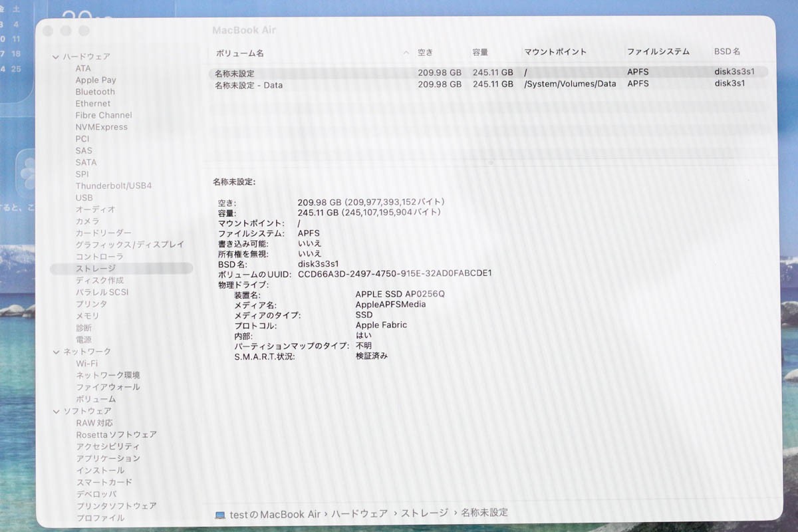The width and height of the screenshot is (798, 532).
Task: Click the ストレージ breadcrumb in path bar
Action: click(x=423, y=513)
